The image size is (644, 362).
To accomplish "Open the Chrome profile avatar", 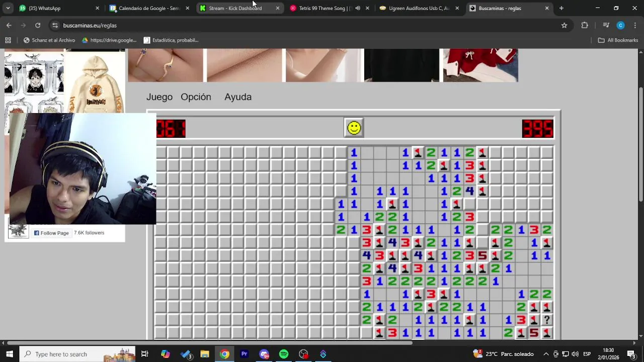I will 620,25.
